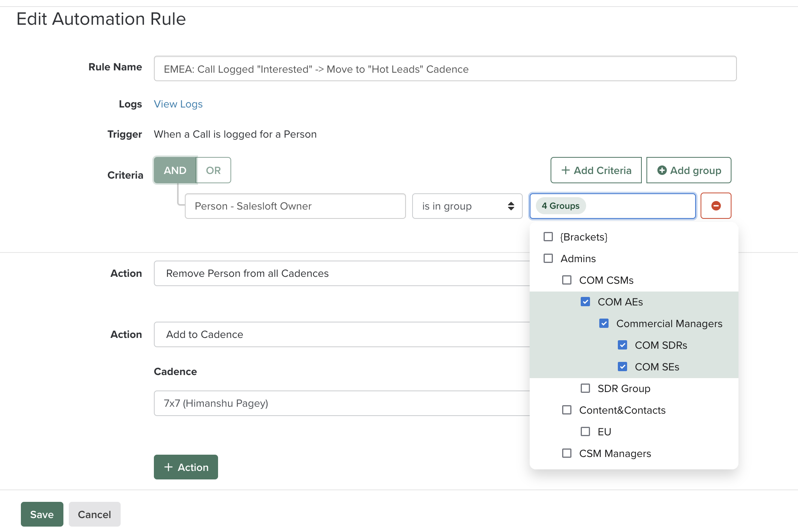Uncheck the Commercial Managers group
Image resolution: width=798 pixels, height=532 pixels.
[604, 323]
